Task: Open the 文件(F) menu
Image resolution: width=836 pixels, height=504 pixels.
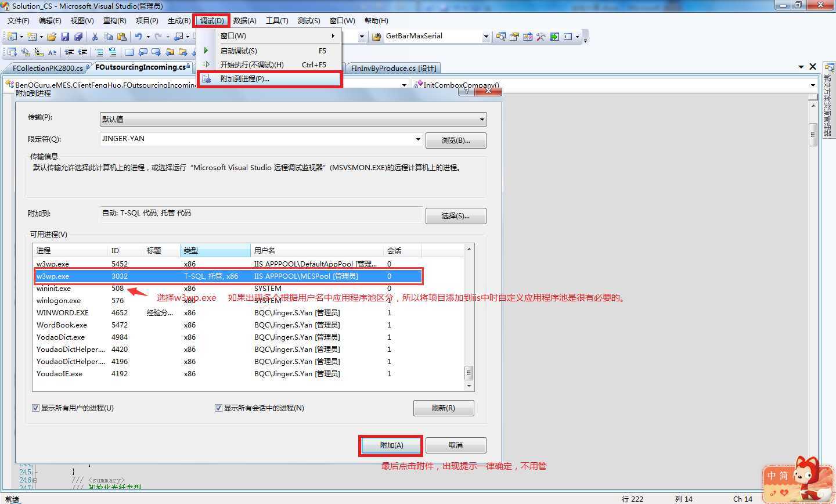Action: [19, 21]
